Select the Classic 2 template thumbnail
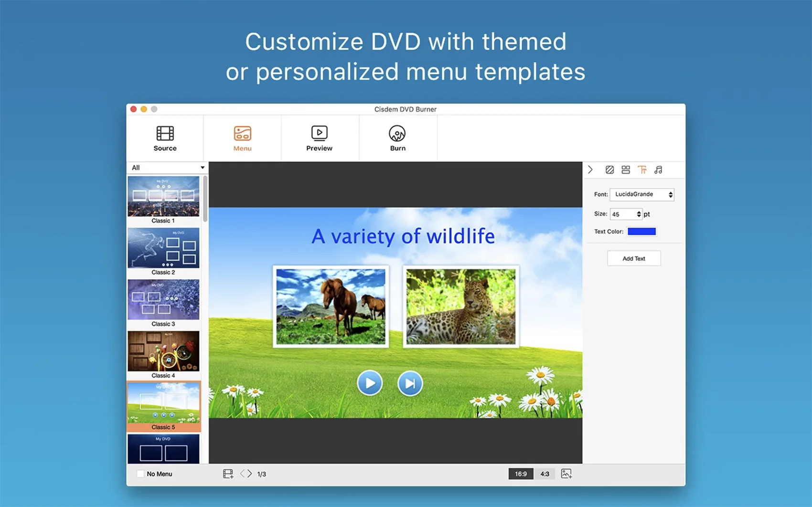Screen dimensions: 812x507 (x=163, y=248)
